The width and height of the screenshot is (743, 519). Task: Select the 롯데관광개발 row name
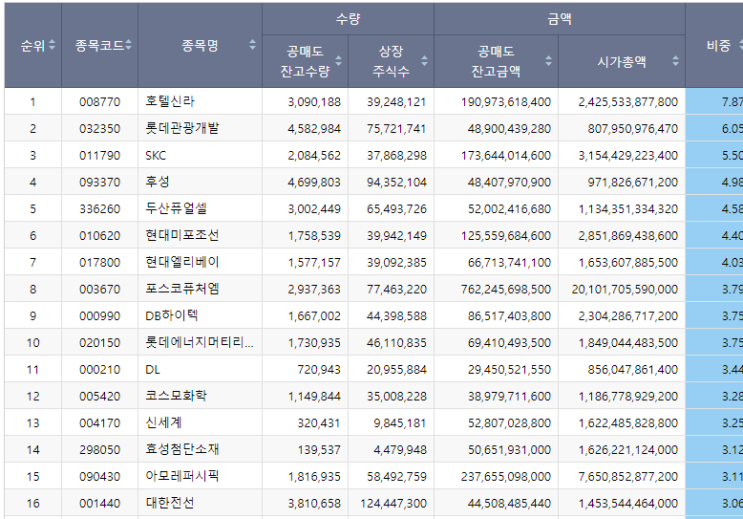tap(182, 128)
